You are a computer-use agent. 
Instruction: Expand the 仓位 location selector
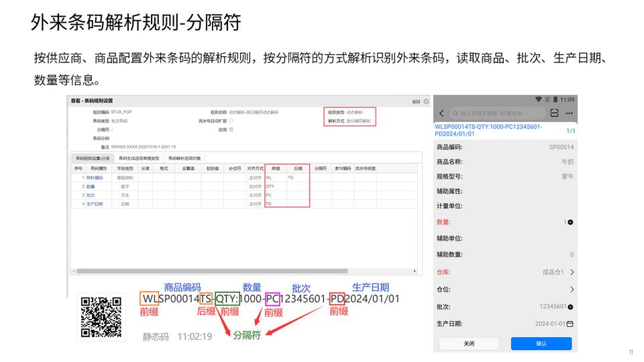572,290
